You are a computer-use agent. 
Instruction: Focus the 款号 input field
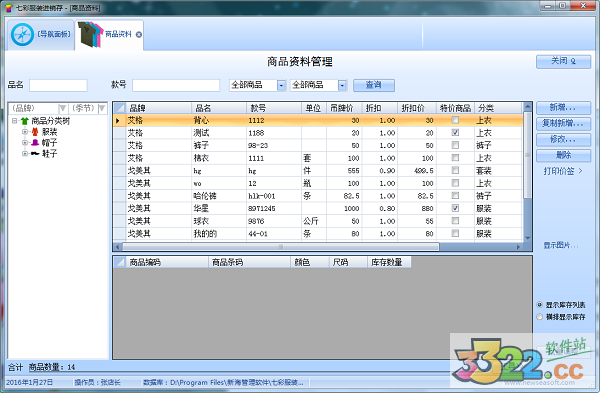pos(176,85)
